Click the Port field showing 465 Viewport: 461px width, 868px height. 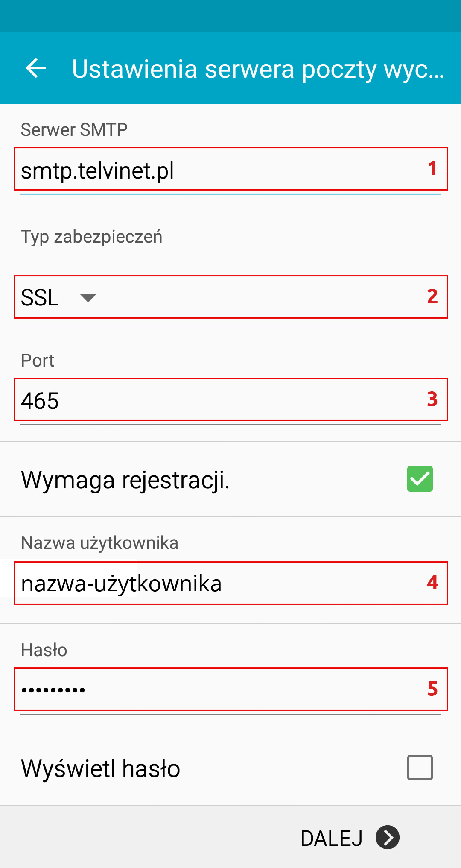230,400
